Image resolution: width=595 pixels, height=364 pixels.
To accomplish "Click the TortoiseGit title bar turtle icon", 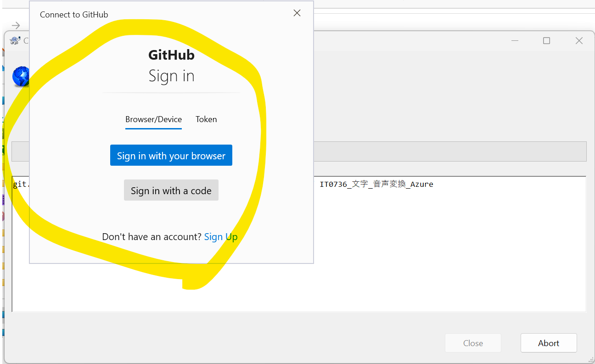I will pyautogui.click(x=15, y=40).
